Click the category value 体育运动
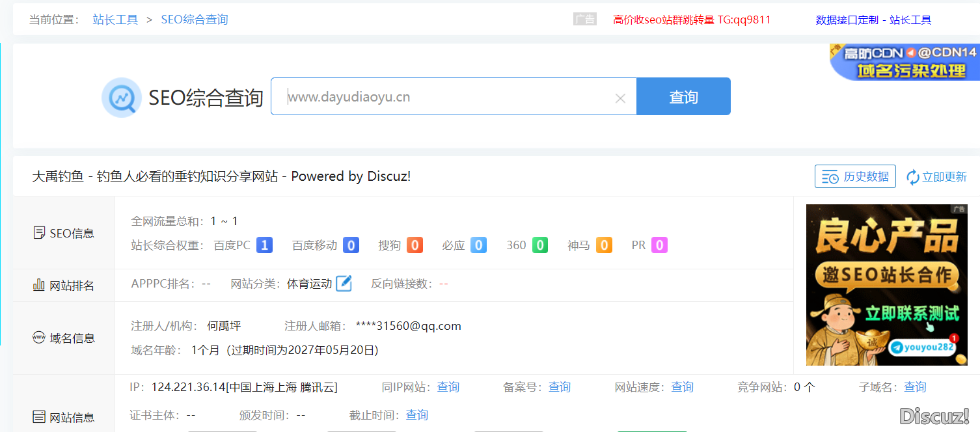This screenshot has height=432, width=980. pos(310,284)
